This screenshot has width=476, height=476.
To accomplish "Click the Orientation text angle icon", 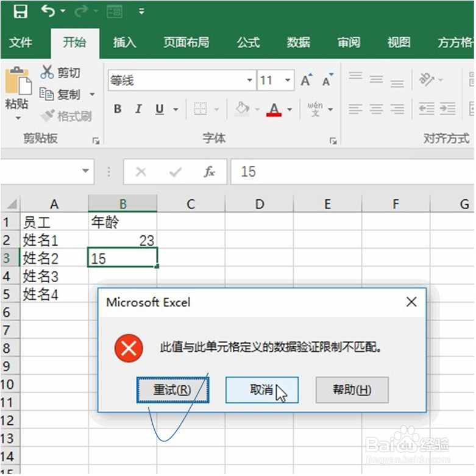I will coord(427,79).
